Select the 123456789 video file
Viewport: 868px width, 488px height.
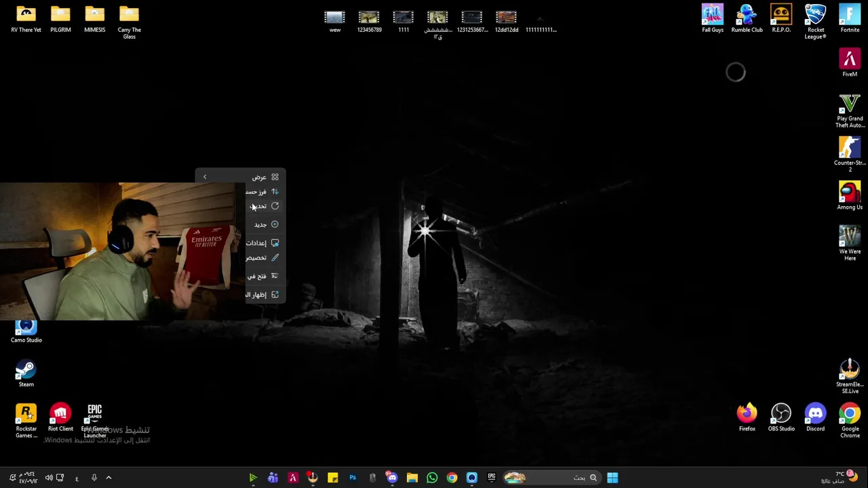[x=369, y=21]
